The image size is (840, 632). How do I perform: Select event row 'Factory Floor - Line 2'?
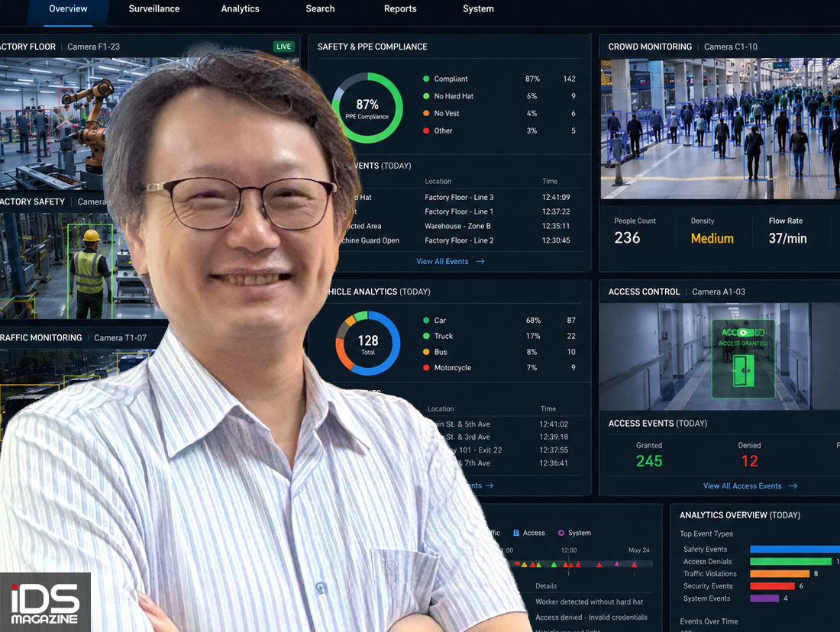click(460, 240)
